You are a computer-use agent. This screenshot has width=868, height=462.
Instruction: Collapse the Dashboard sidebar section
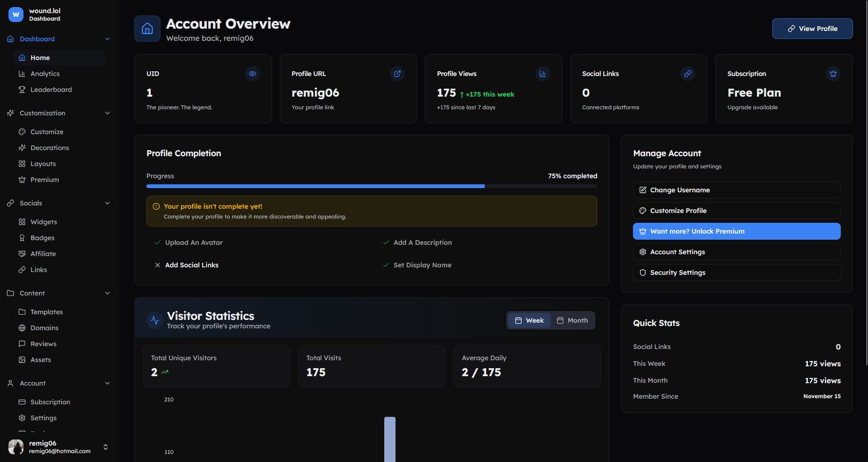pos(107,39)
